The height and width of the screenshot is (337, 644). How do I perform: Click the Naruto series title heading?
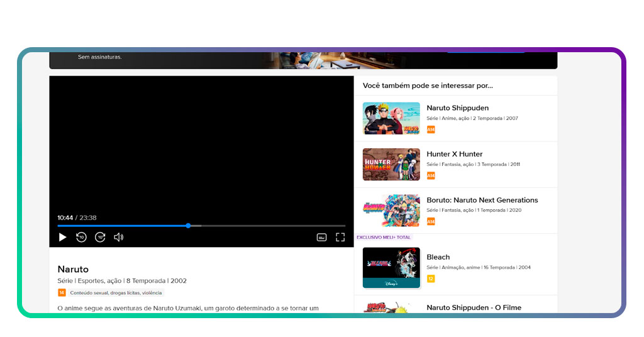pos(73,269)
